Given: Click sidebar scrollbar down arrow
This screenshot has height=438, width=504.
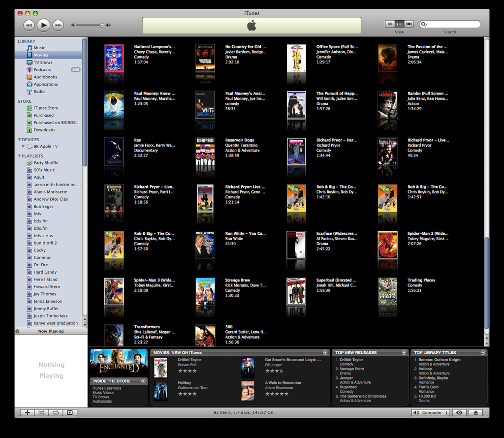Looking at the screenshot, I should point(85,325).
